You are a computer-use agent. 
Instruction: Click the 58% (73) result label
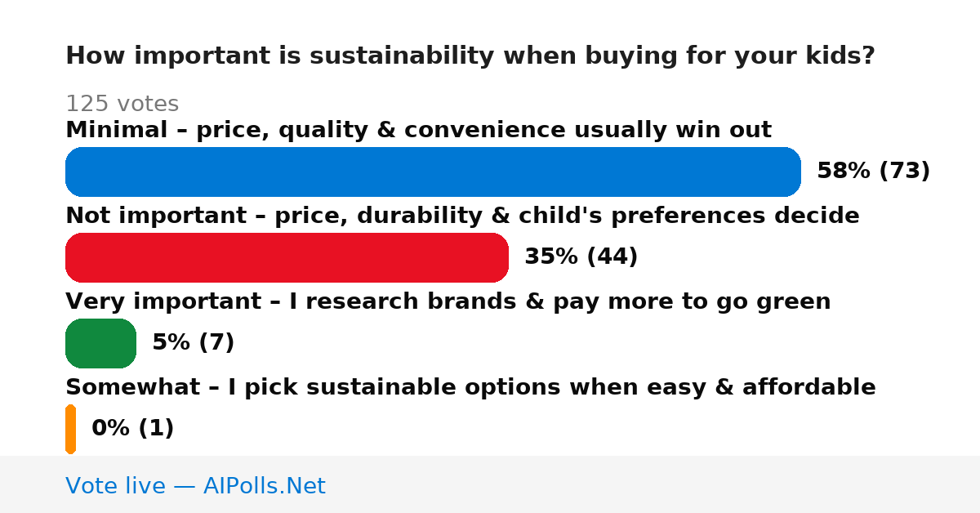coord(873,172)
